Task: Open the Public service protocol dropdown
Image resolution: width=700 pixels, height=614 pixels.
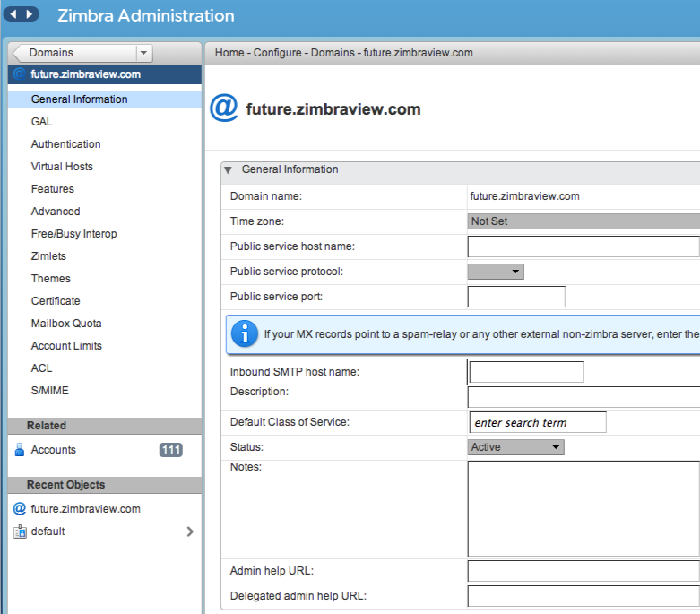Action: click(x=496, y=272)
